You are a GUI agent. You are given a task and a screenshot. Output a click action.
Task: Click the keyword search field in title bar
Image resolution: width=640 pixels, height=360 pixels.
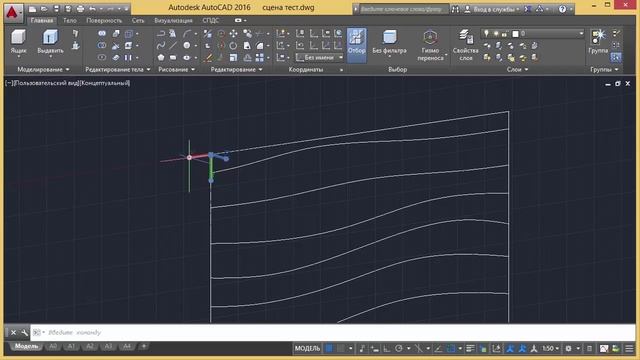tap(403, 9)
